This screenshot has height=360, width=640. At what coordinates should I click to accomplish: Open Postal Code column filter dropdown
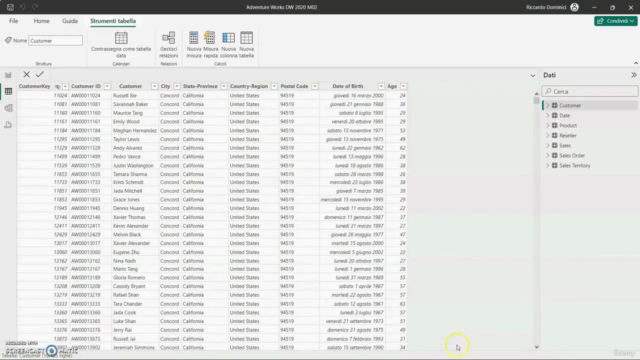pos(315,87)
